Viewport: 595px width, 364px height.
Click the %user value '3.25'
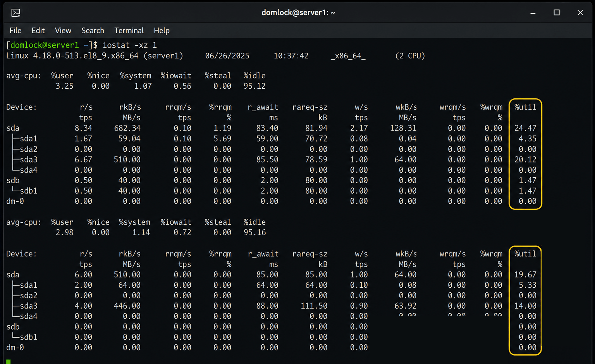click(64, 86)
